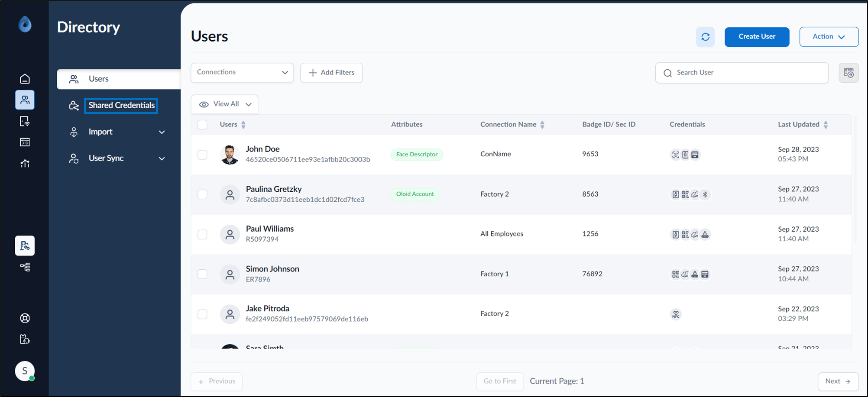
Task: Click the Search User input field
Action: (x=742, y=73)
